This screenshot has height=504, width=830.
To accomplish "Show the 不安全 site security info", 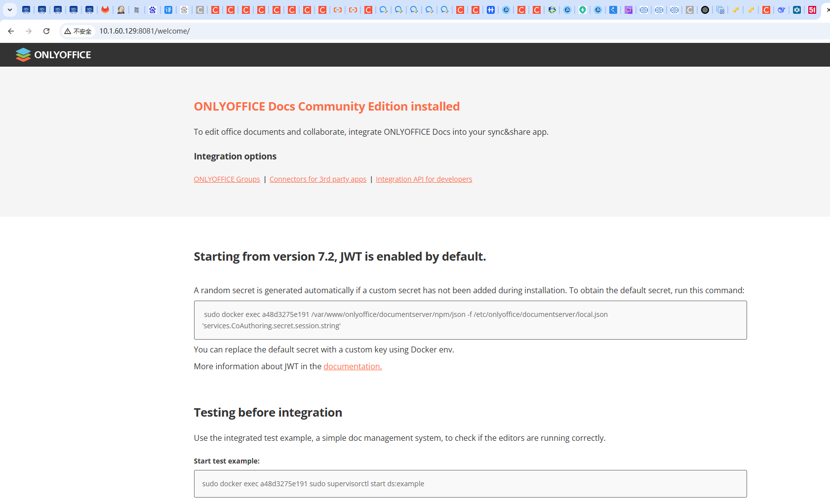I will [78, 31].
